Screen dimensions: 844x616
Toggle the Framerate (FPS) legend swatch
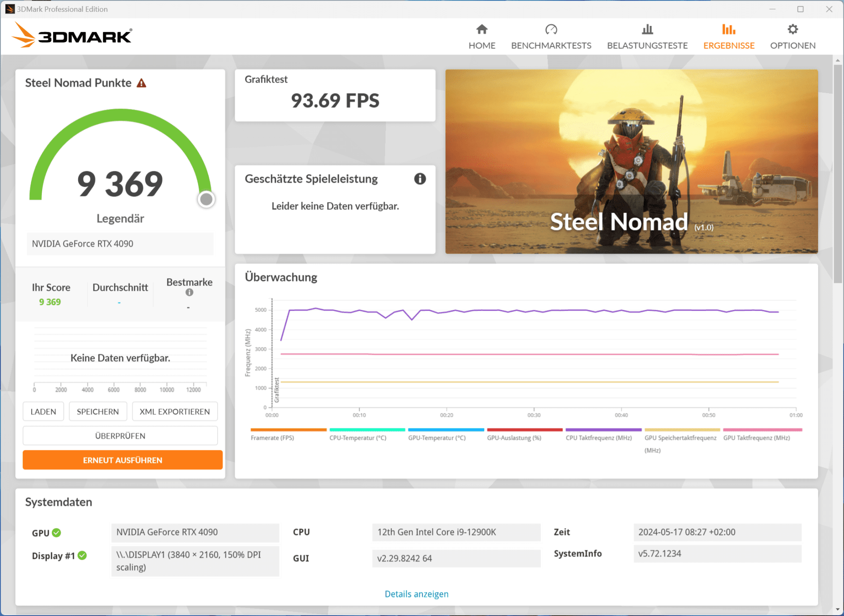point(288,430)
